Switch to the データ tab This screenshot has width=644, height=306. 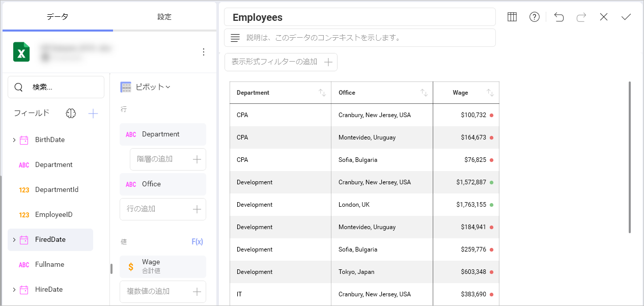coord(58,17)
